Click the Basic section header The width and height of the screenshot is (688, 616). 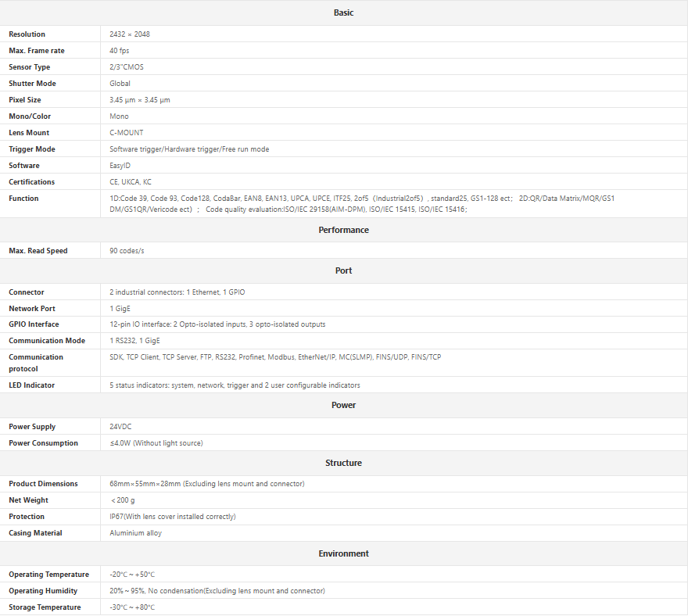(343, 13)
